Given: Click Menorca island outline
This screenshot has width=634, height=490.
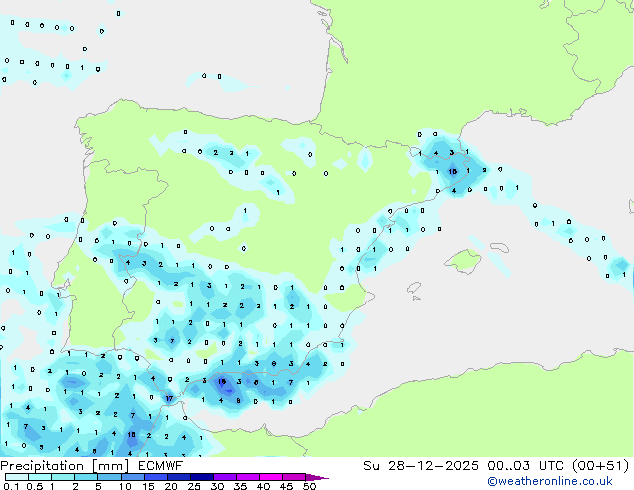Looking at the screenshot, I should (500, 247).
